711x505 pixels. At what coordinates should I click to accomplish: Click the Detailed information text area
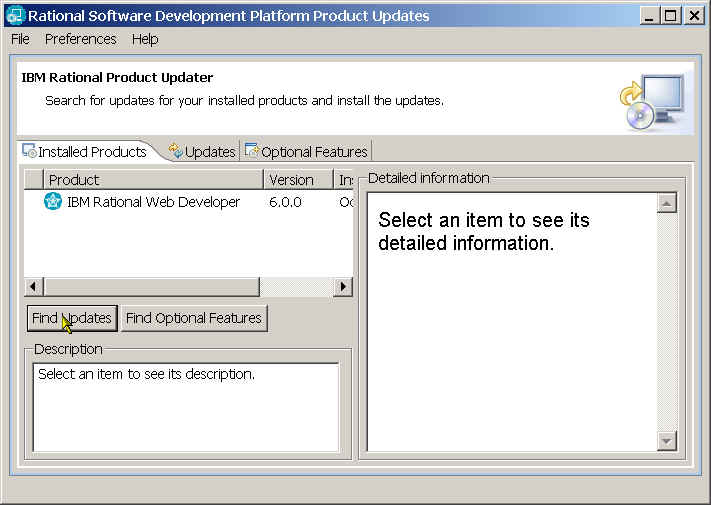coord(511,322)
